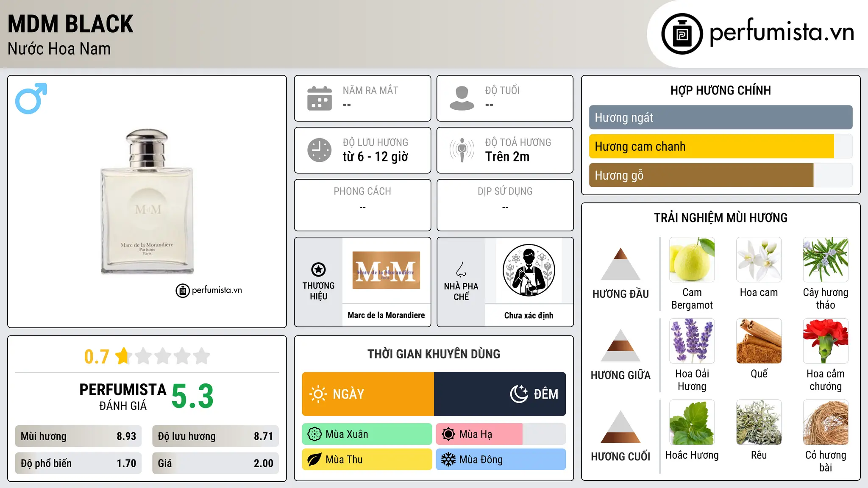The width and height of the screenshot is (868, 488).
Task: Click the Trải nghiệm mùi hương heading
Action: [x=721, y=218]
